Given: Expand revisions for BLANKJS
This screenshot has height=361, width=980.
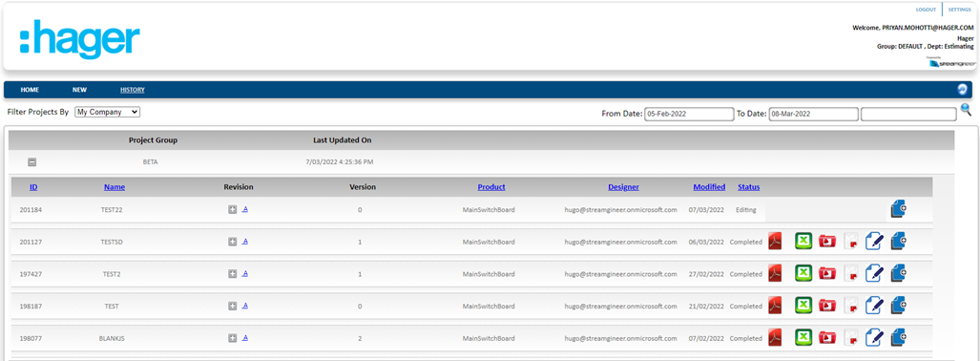Looking at the screenshot, I should [x=233, y=338].
